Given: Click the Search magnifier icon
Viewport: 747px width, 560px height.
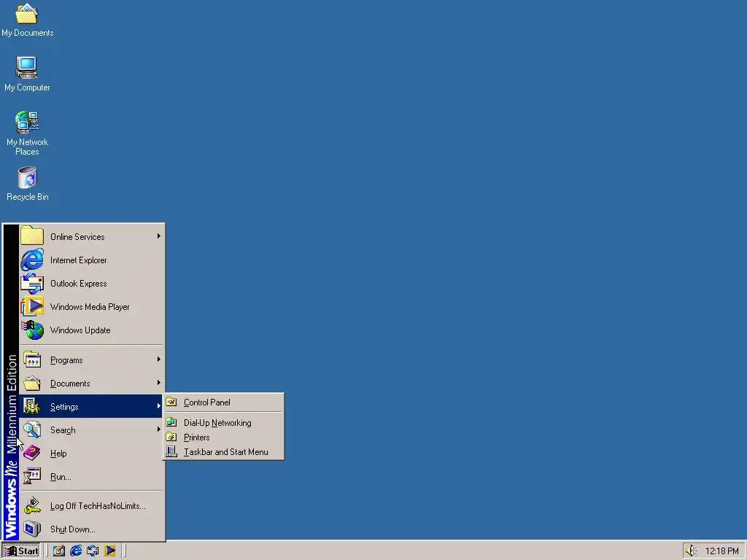Looking at the screenshot, I should pos(32,429).
